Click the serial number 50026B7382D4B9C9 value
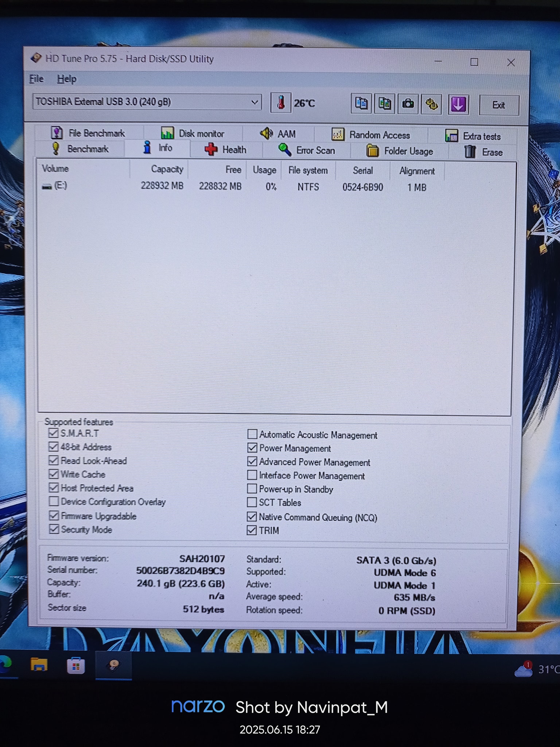The height and width of the screenshot is (747, 560). coord(180,571)
